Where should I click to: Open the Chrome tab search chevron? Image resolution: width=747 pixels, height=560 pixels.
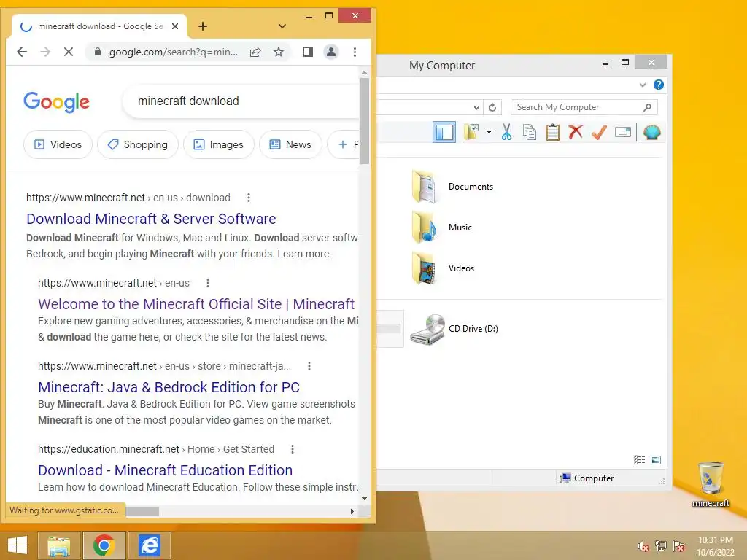(282, 26)
